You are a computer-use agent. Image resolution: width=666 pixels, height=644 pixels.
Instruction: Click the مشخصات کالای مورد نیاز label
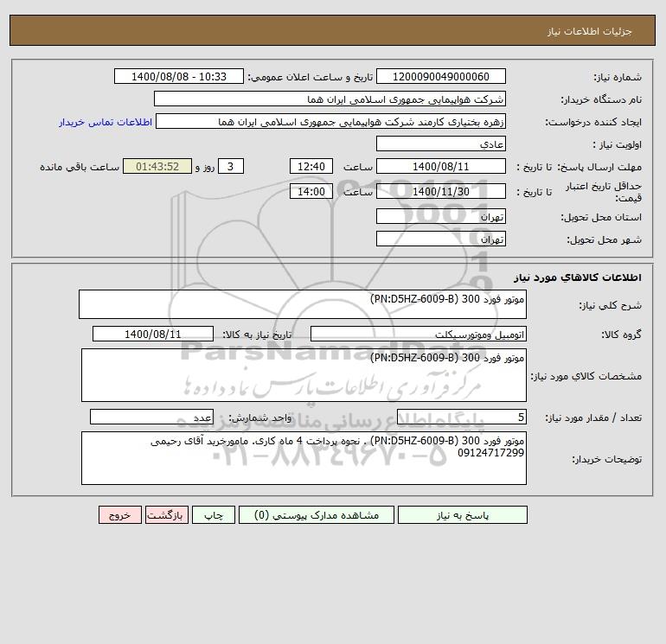586,376
